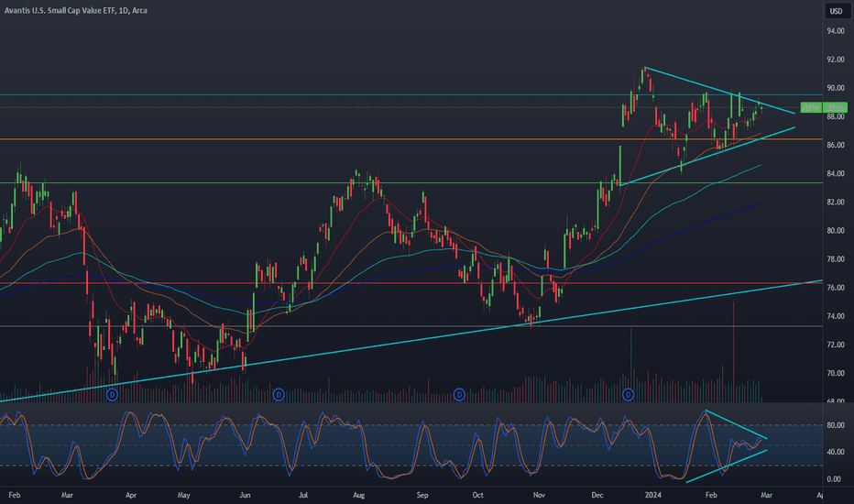Click the 2024 label on the time axis
Screen dimensions: 854x504
pyautogui.click(x=652, y=495)
